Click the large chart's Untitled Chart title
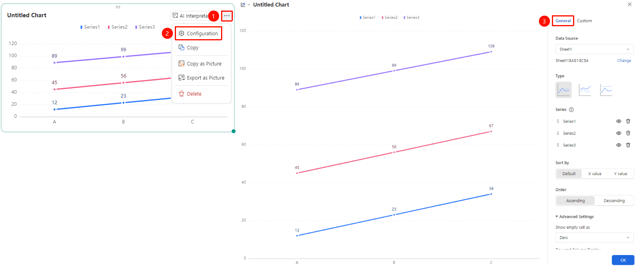The image size is (644, 275). [271, 5]
